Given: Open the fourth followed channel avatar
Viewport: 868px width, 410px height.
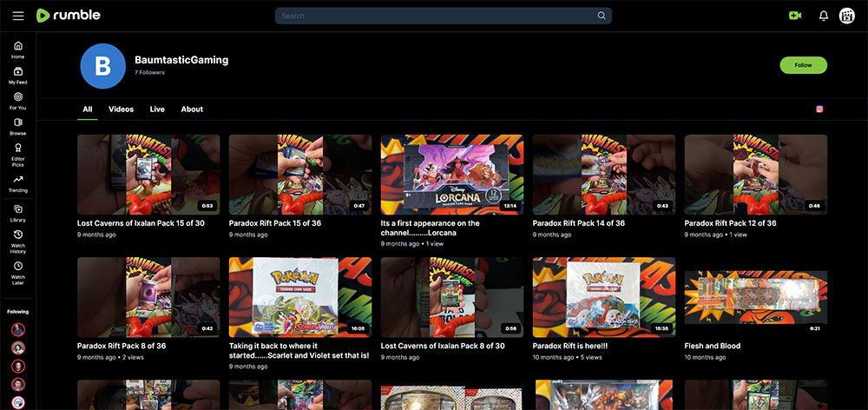Looking at the screenshot, I should tap(18, 385).
